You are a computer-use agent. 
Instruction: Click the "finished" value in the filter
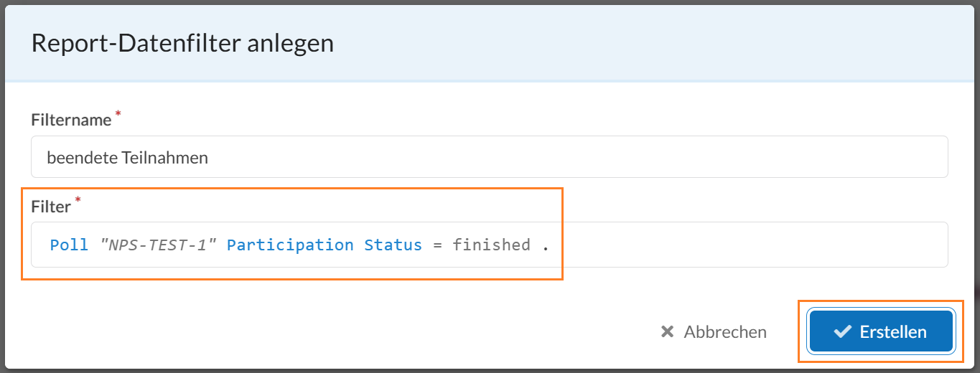[491, 245]
